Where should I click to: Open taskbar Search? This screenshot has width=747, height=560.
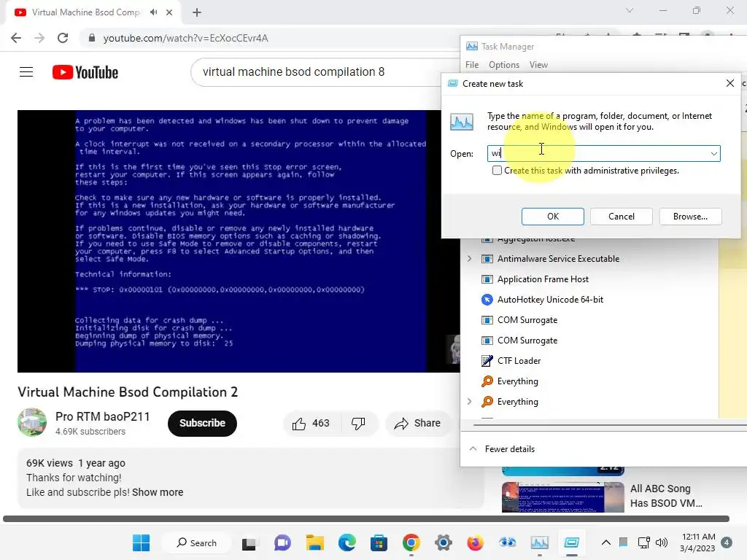pos(197,542)
